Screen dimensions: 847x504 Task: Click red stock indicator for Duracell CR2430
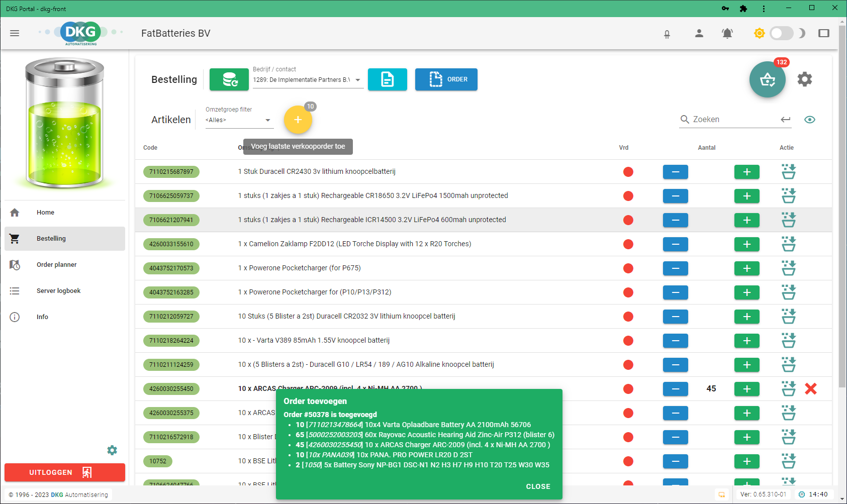[x=628, y=172]
